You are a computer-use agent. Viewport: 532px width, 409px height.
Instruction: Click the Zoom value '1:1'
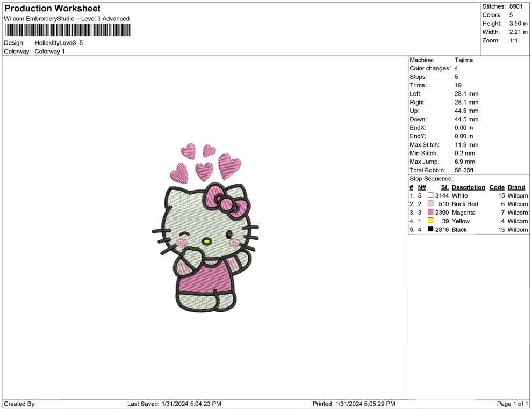pyautogui.click(x=514, y=40)
